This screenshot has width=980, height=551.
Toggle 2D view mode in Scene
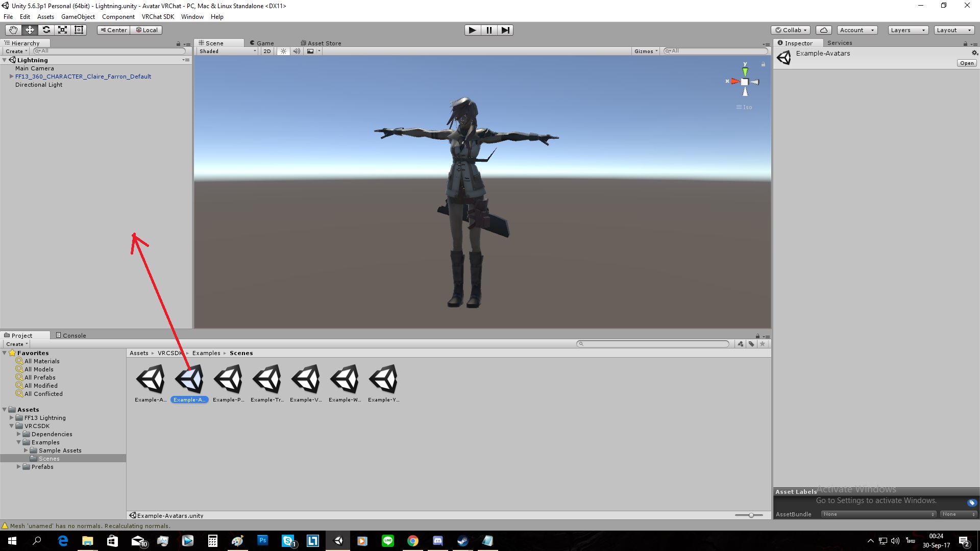tap(267, 51)
